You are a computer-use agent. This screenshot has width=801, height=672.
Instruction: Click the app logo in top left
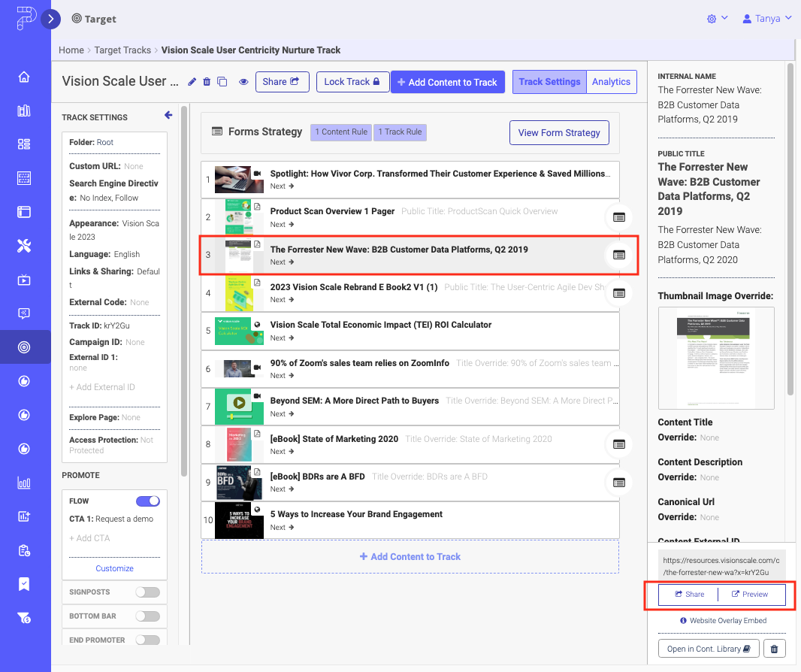pyautogui.click(x=26, y=18)
